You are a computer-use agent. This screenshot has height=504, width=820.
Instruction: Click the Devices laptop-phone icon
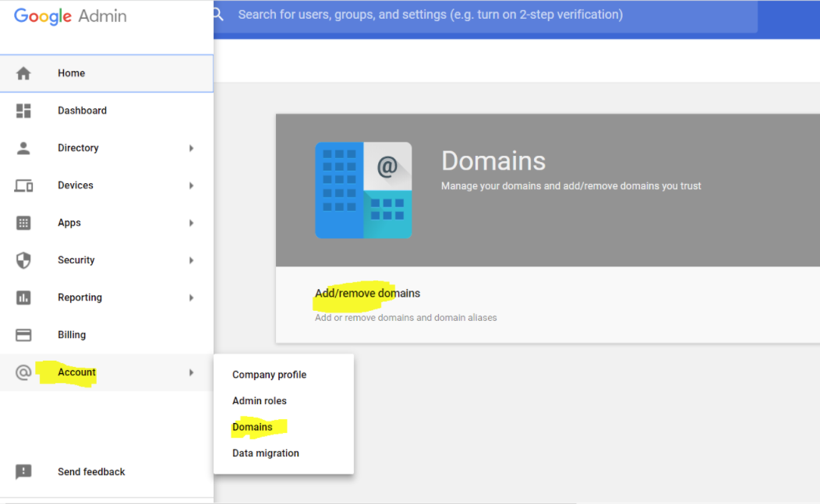[x=23, y=185]
